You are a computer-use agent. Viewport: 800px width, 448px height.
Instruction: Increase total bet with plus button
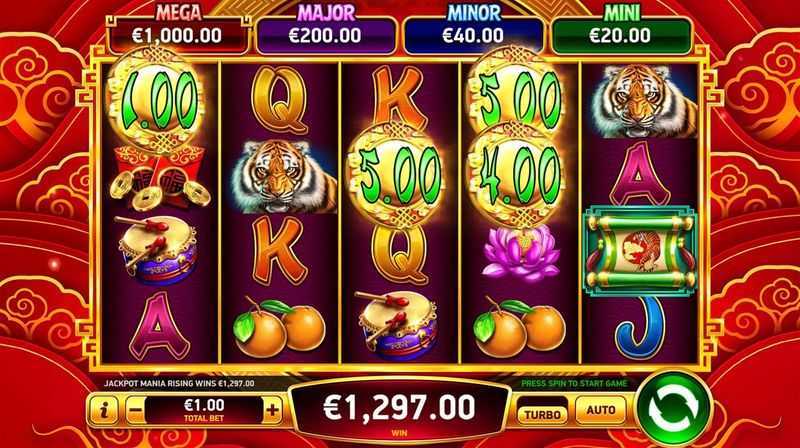272,410
